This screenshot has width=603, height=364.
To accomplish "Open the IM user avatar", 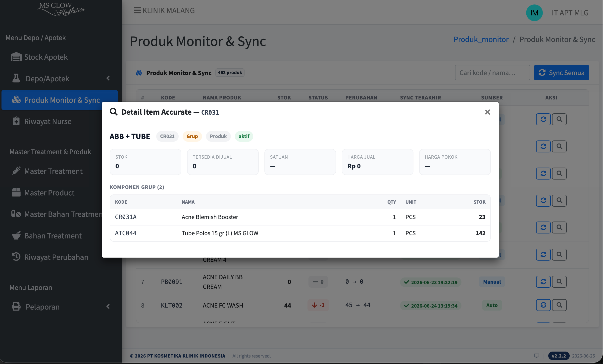I will (x=534, y=13).
